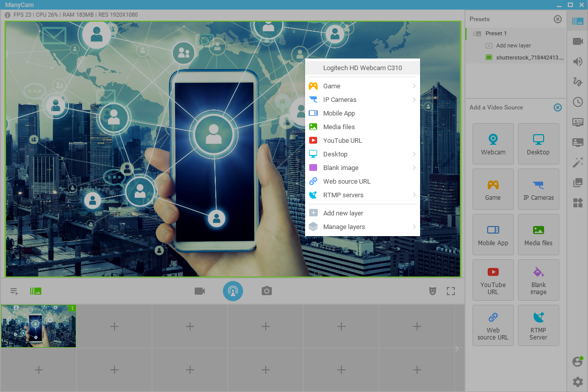
Task: Expand the Manage layers submenu arrow
Action: click(x=414, y=227)
